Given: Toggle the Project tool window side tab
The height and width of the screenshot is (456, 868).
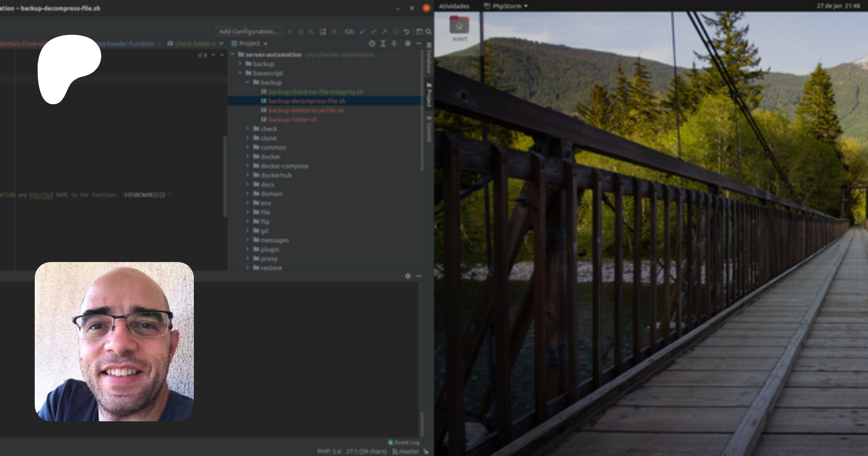Looking at the screenshot, I should (x=429, y=94).
